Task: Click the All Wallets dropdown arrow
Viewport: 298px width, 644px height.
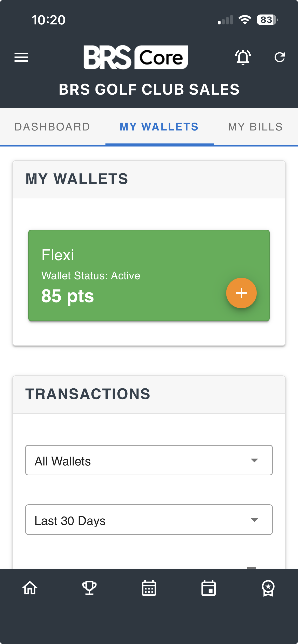Action: (x=254, y=460)
